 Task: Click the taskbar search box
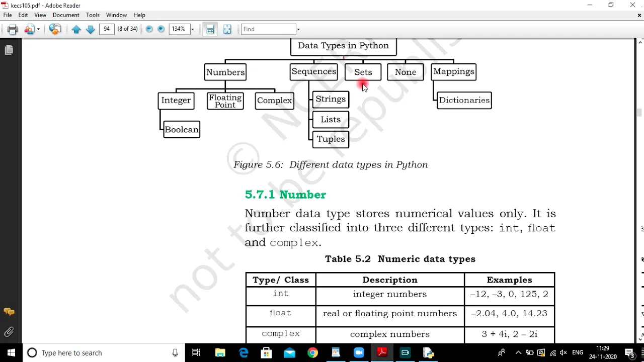[104, 353]
